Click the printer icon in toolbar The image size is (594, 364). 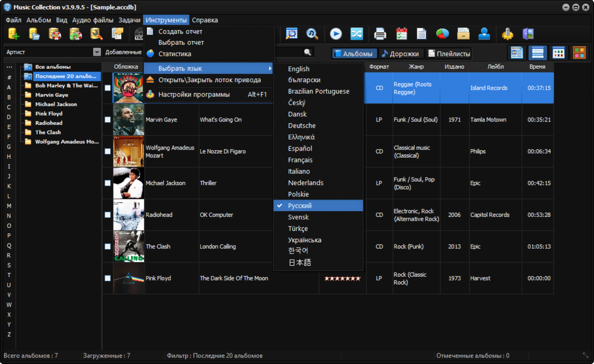(380, 34)
